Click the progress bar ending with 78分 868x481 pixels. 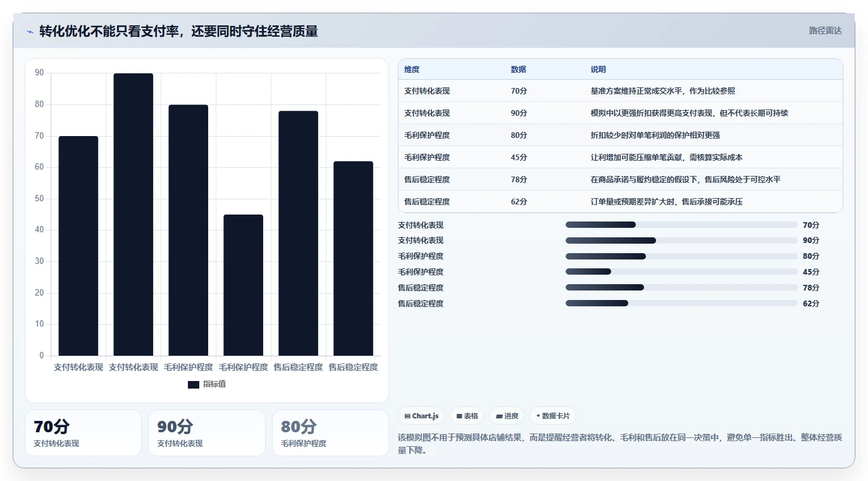[x=681, y=287]
